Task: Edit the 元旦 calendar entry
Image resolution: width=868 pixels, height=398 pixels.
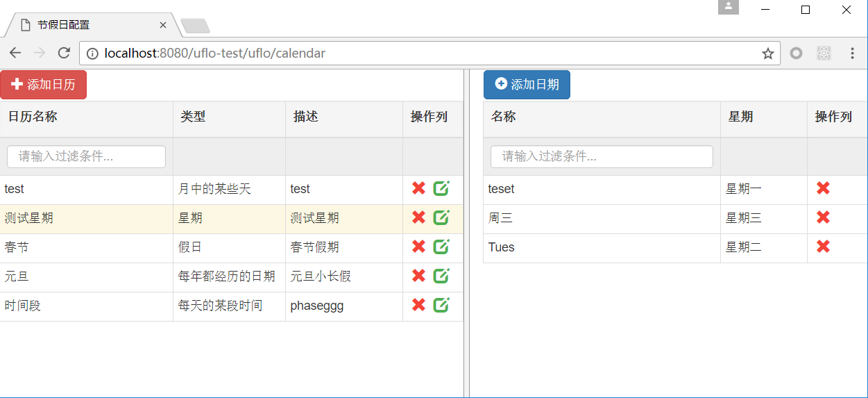Action: (x=441, y=276)
